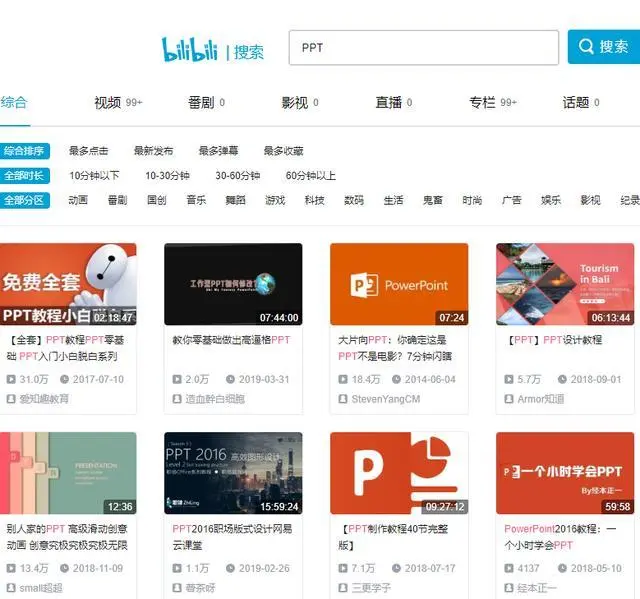Image resolution: width=640 pixels, height=599 pixels.
Task: Select the 综合排序 sort filter
Action: pyautogui.click(x=24, y=151)
